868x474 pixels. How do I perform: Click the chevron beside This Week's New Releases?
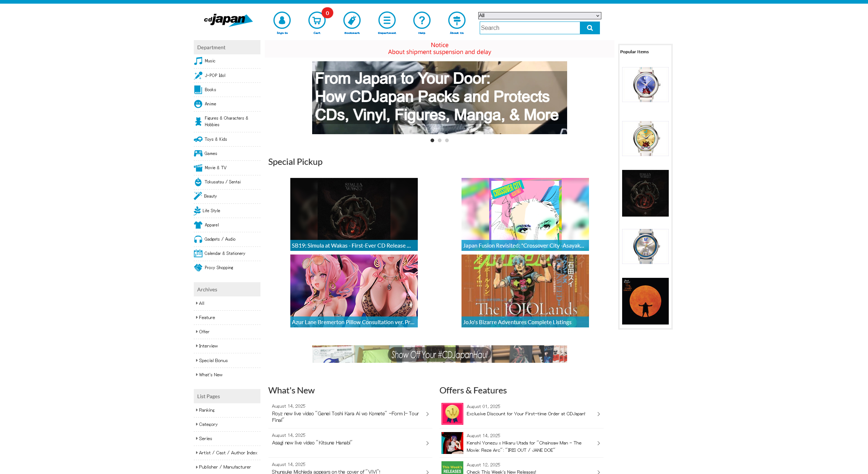pyautogui.click(x=599, y=472)
